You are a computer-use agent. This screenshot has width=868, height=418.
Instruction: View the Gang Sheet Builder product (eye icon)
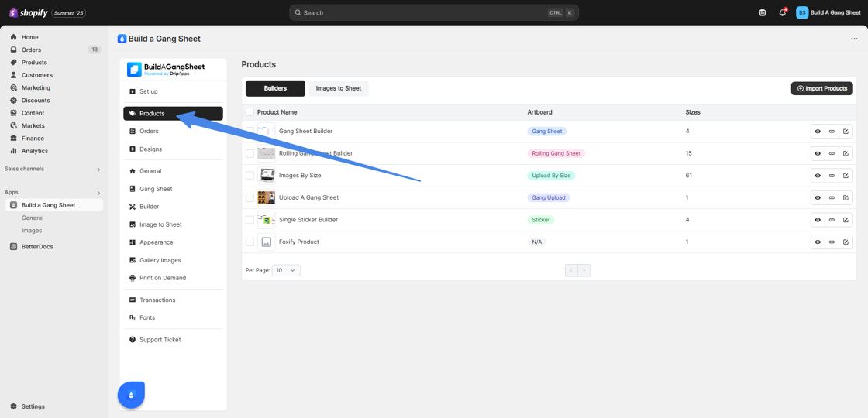[x=818, y=131]
